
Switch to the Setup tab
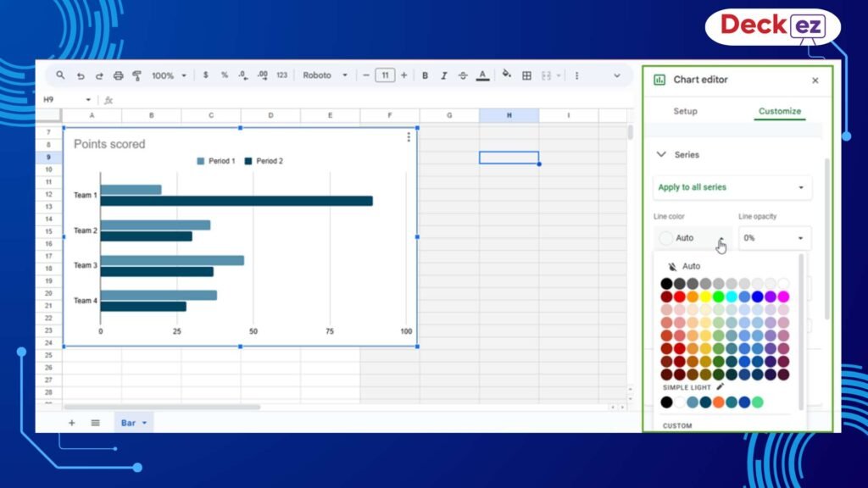coord(684,111)
